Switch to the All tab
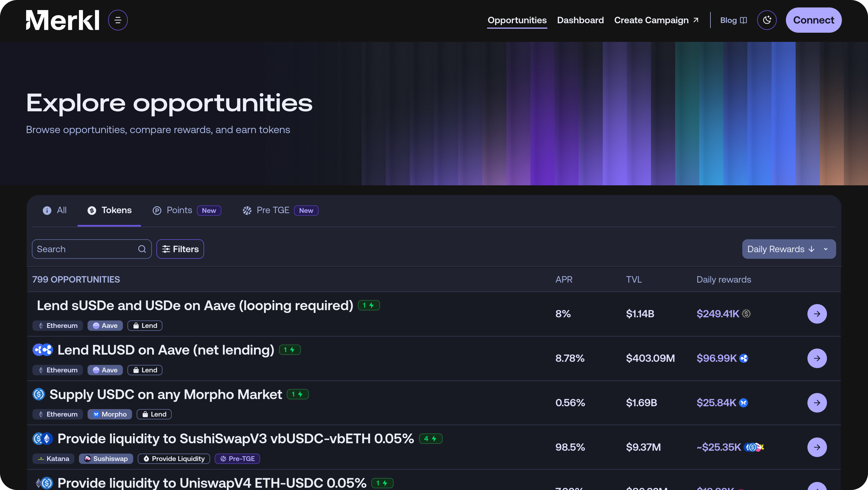 55,210
